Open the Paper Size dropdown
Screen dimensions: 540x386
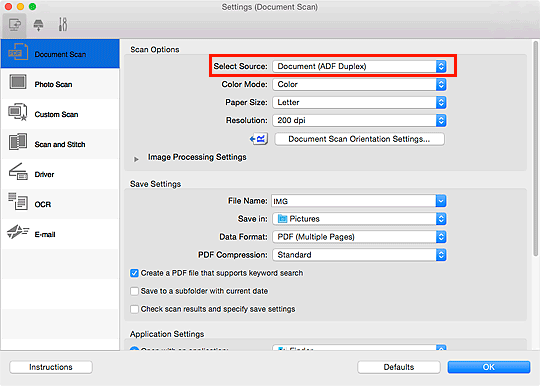coord(360,102)
